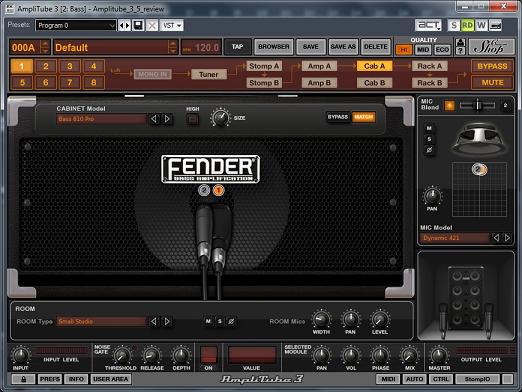Select signal routing preset 8
The image size is (522, 392).
94,82
